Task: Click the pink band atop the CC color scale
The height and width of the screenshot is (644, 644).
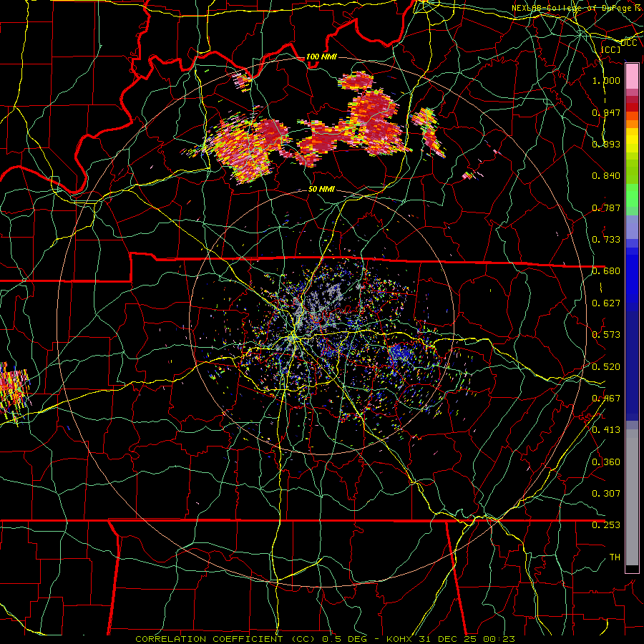Action: coord(632,77)
